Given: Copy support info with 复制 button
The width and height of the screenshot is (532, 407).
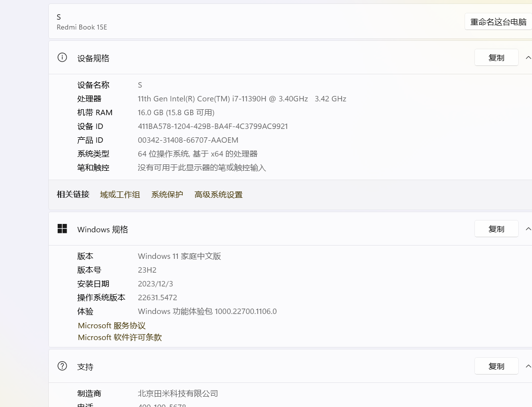Looking at the screenshot, I should coord(497,366).
